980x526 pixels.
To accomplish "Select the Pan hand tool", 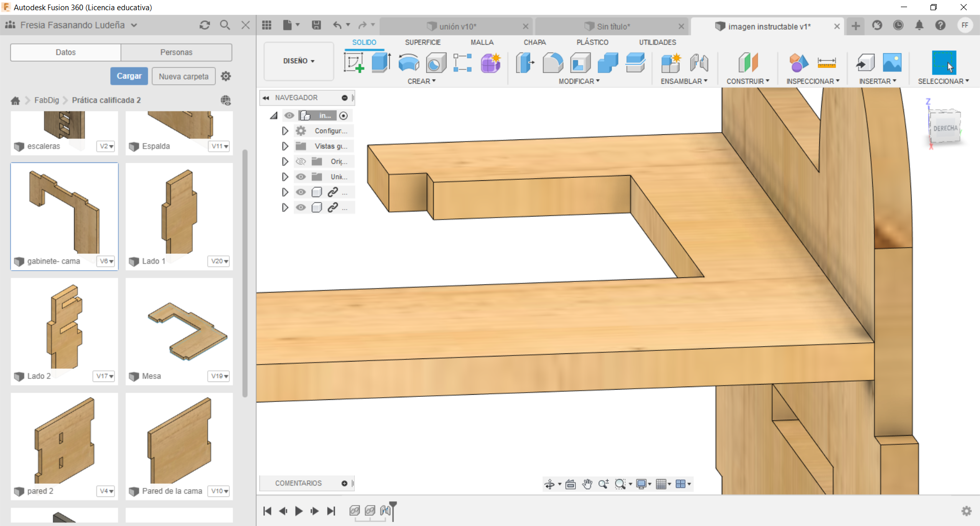I will click(587, 484).
